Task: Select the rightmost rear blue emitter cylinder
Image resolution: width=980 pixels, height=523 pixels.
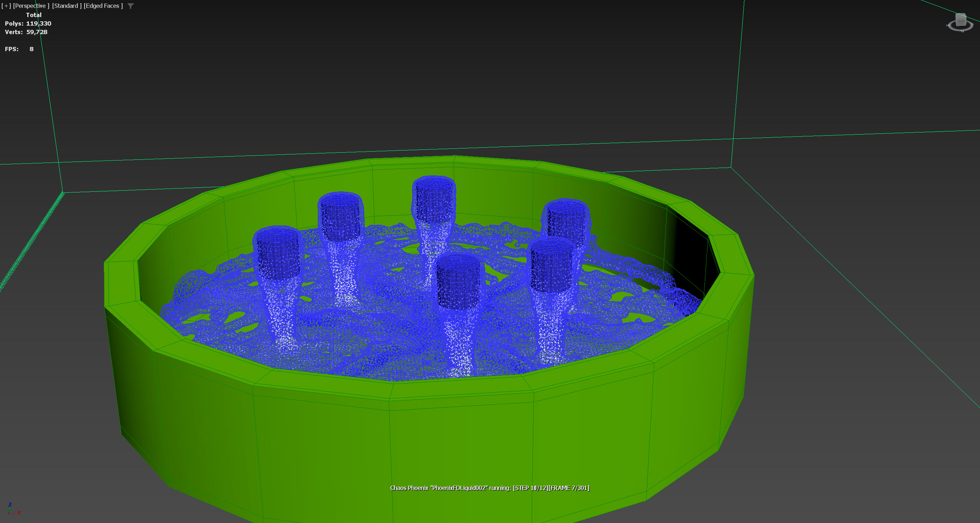Action: click(567, 219)
